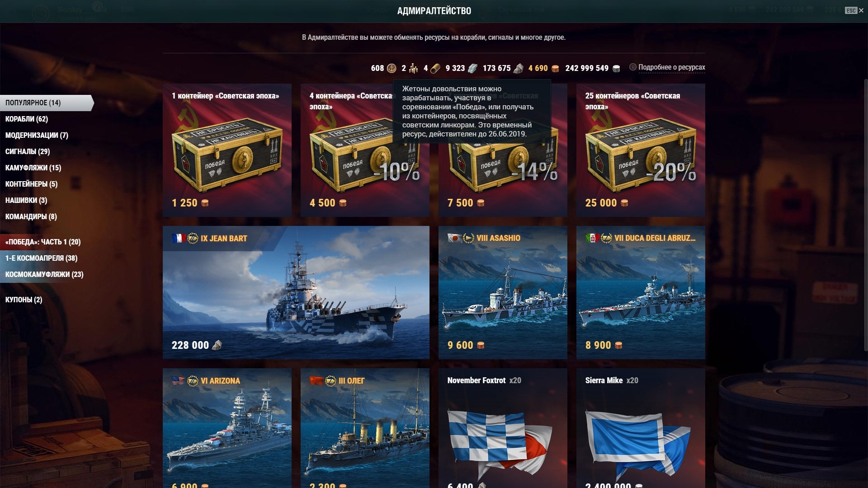This screenshot has width=868, height=488.
Task: Select the 1 контейнер «Советская эпоха» offer
Action: click(227, 150)
